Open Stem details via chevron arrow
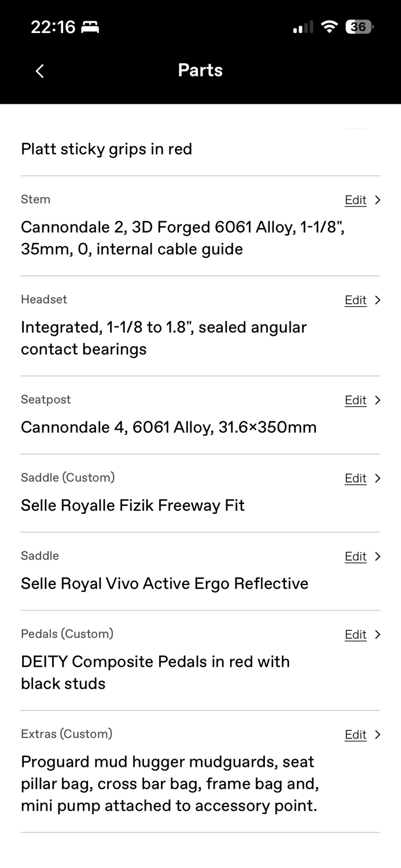The image size is (401, 868). [378, 200]
